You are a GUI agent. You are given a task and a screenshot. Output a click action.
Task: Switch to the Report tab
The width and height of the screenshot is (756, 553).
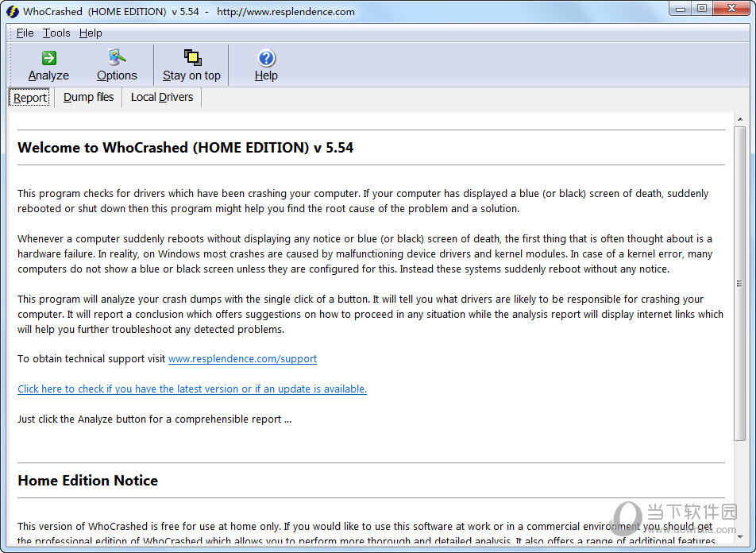[30, 98]
